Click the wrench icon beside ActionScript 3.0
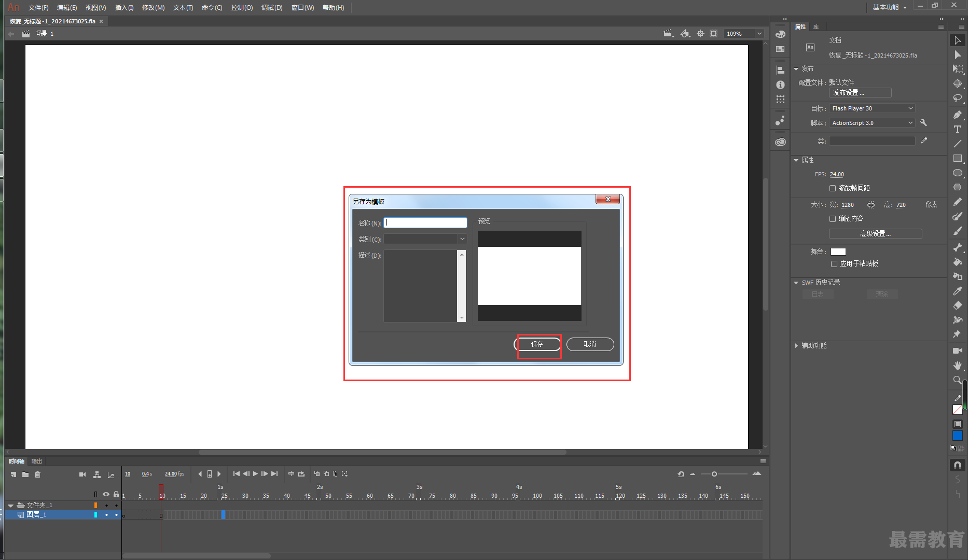This screenshot has width=968, height=560. 923,123
